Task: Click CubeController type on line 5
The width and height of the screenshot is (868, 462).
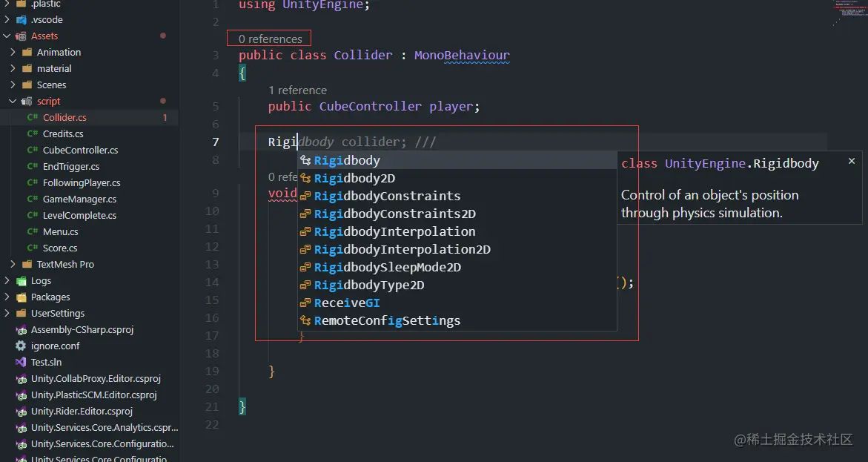Action: coord(371,106)
